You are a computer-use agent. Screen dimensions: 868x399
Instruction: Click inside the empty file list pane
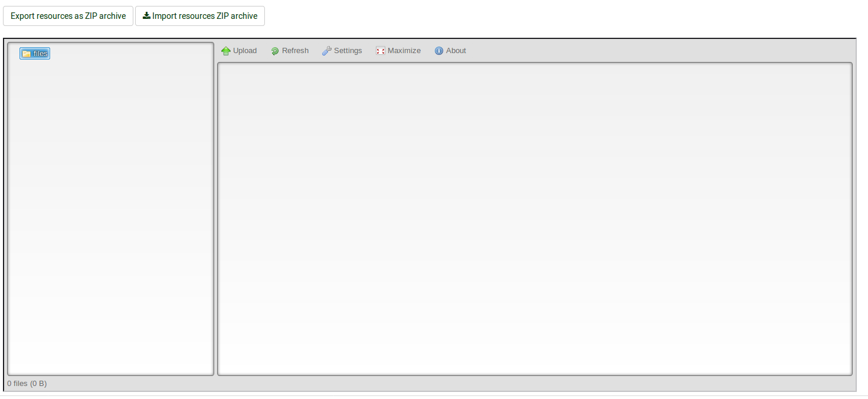535,218
